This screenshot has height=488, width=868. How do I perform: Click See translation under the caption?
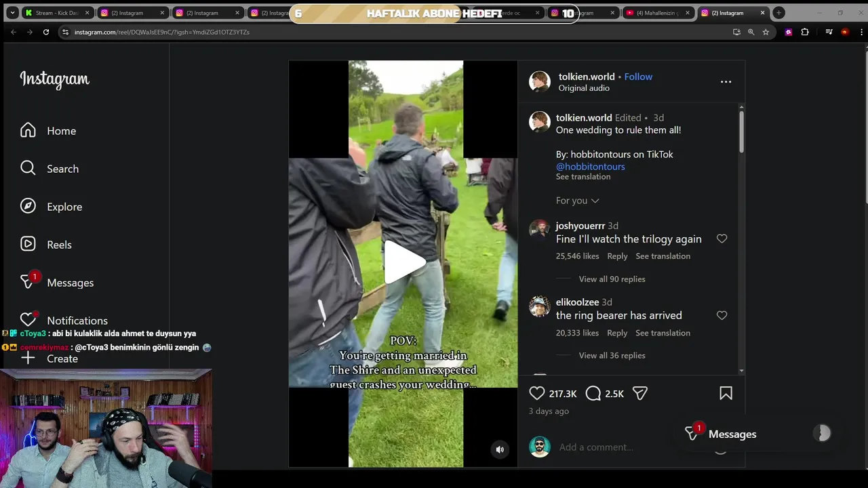coord(583,177)
